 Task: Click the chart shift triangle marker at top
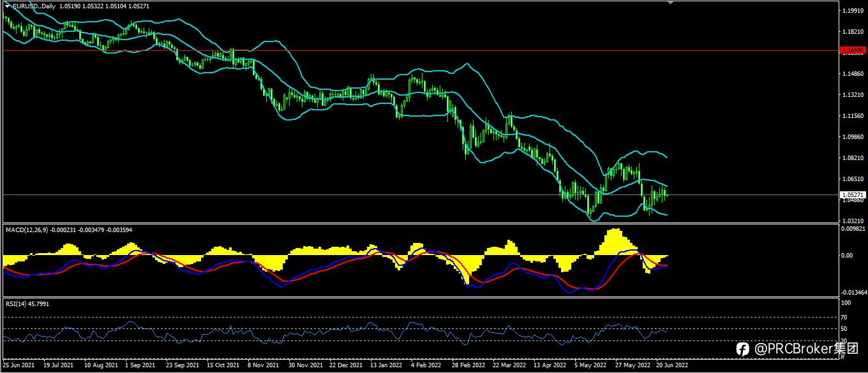pyautogui.click(x=670, y=3)
